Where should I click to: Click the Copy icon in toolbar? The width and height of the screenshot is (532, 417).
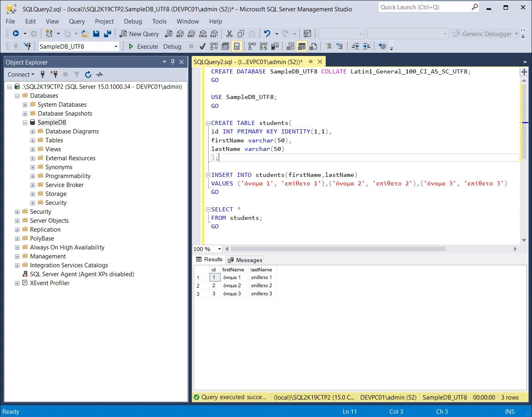pos(241,34)
